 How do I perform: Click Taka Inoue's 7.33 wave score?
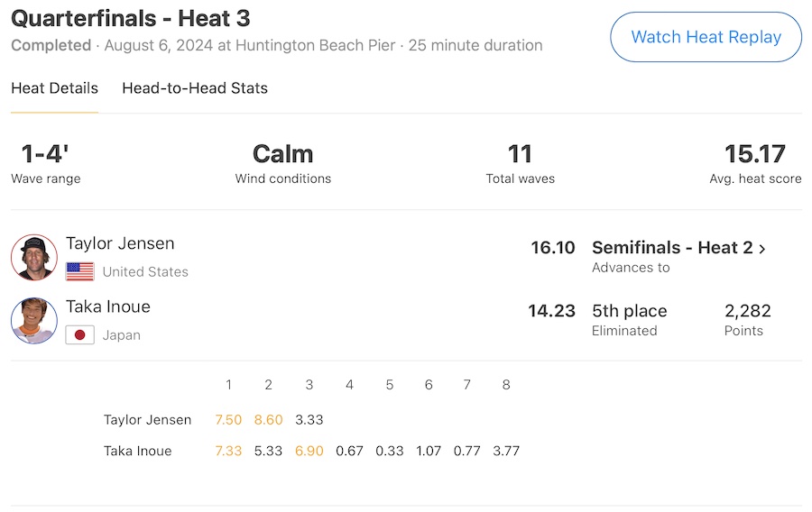pos(228,451)
